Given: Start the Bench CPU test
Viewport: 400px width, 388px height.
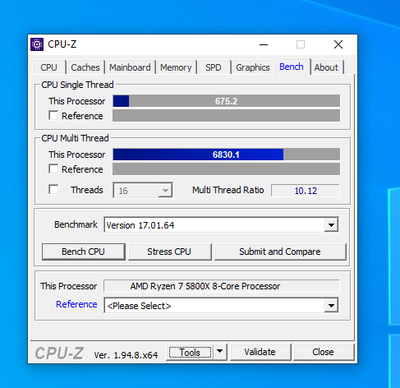Looking at the screenshot, I should pyautogui.click(x=83, y=252).
